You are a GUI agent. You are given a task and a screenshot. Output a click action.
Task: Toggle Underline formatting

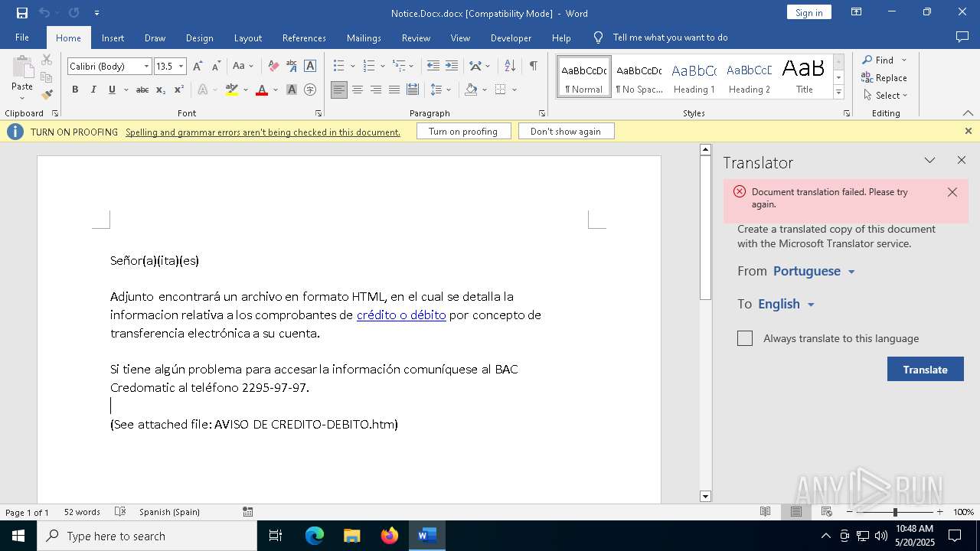tap(112, 90)
